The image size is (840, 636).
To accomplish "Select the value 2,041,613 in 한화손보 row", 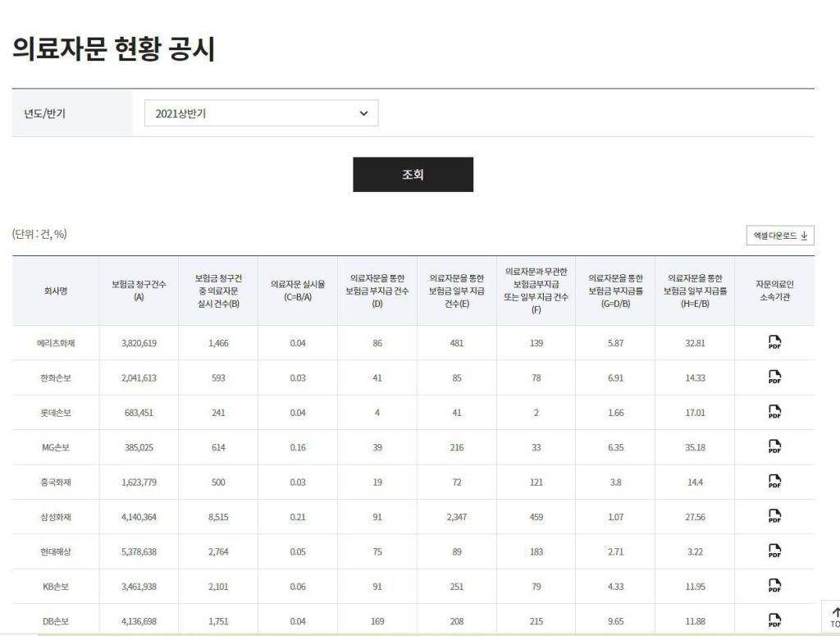I will [x=139, y=377].
